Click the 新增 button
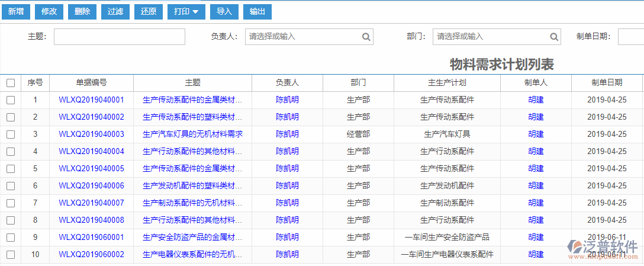Image resolution: width=644 pixels, height=266 pixels. click(16, 11)
